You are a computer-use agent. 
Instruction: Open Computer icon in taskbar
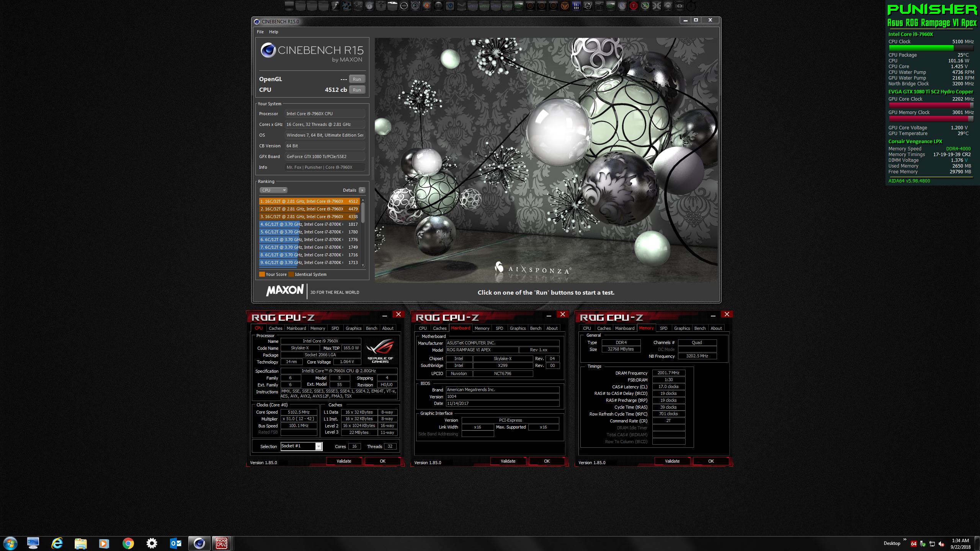(33, 543)
